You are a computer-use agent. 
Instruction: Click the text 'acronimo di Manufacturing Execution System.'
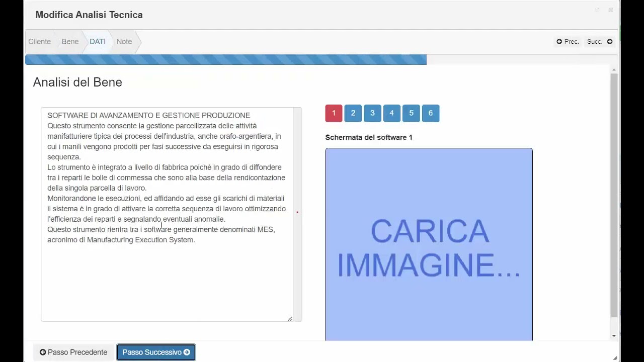tap(121, 240)
